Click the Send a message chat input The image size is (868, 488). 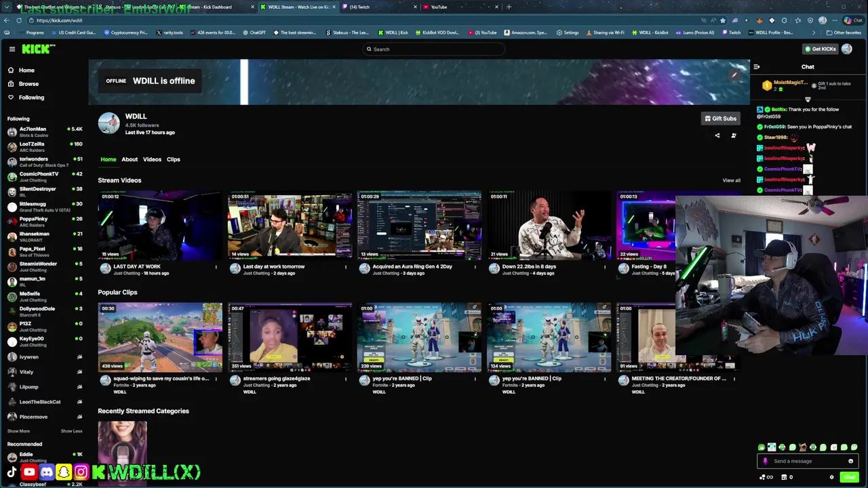click(807, 461)
